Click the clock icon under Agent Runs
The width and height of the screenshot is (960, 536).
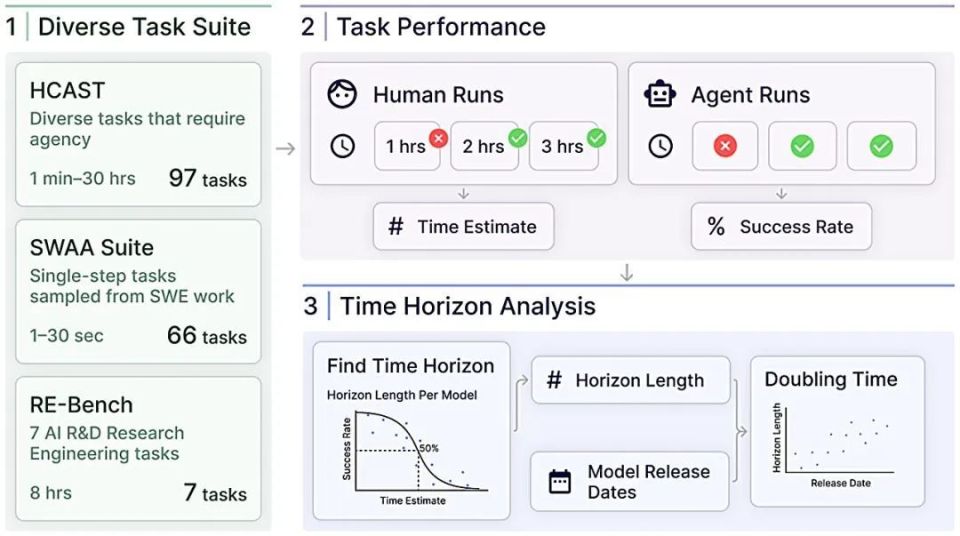(x=660, y=146)
